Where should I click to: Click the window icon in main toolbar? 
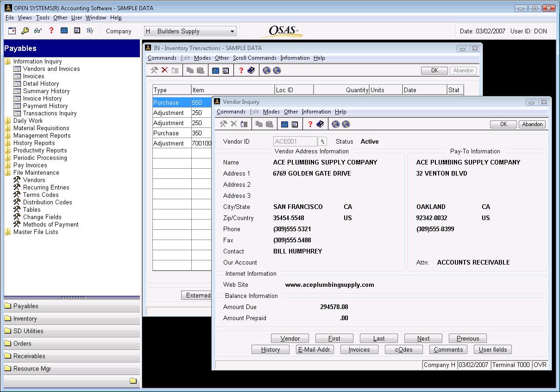pos(12,31)
